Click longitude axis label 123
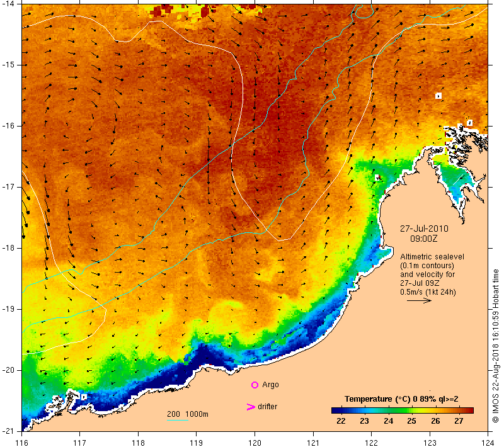 click(430, 443)
